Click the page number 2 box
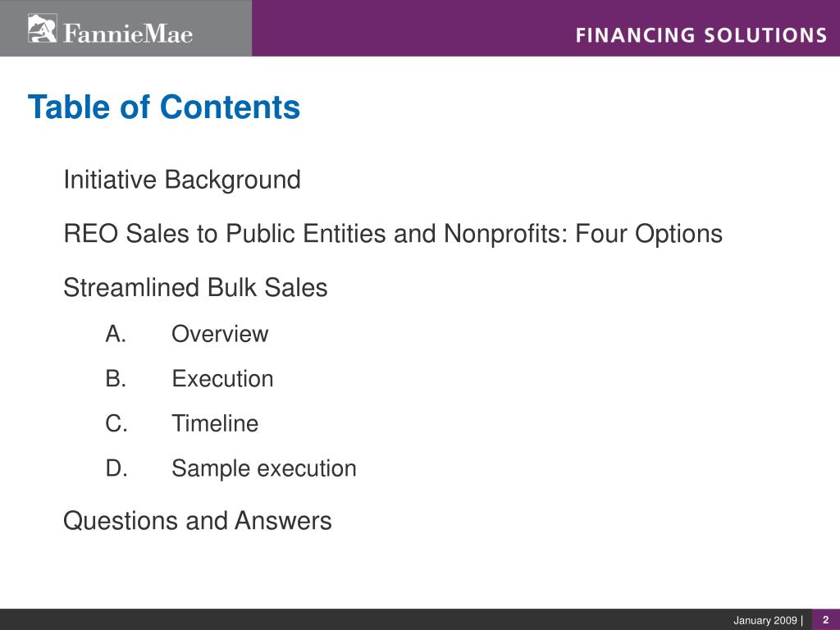This screenshot has height=630, width=840. click(826, 619)
